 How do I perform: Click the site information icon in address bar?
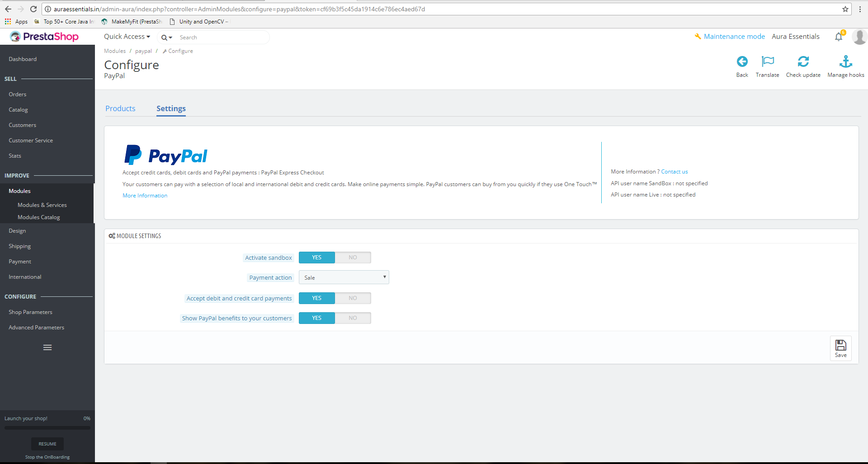(x=48, y=9)
